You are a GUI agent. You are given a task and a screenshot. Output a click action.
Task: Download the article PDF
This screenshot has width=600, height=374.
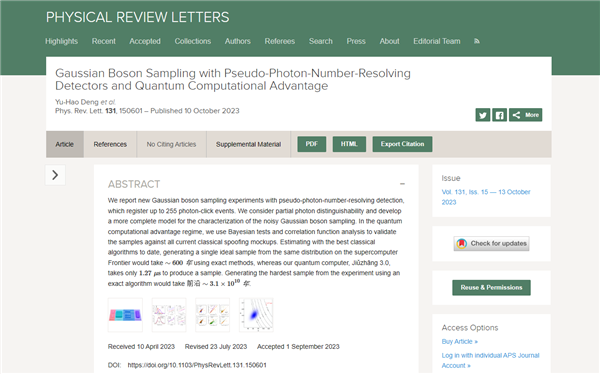(312, 144)
